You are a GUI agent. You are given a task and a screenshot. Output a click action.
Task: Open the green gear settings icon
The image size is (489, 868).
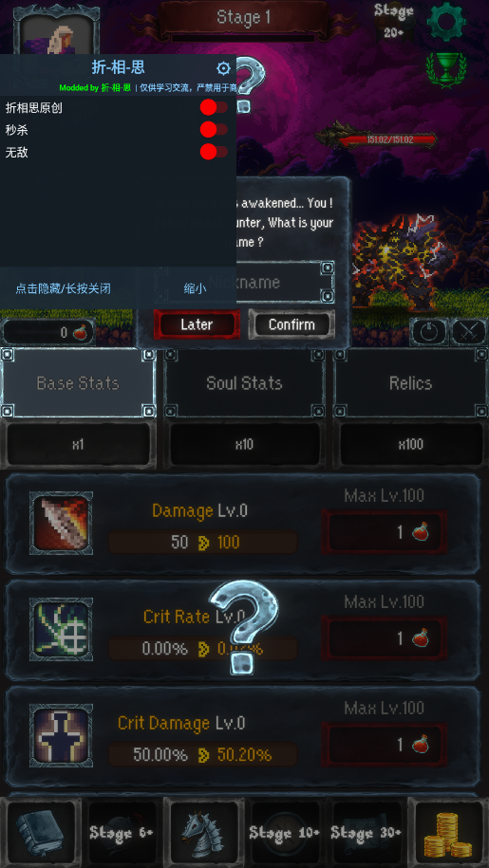[x=446, y=22]
